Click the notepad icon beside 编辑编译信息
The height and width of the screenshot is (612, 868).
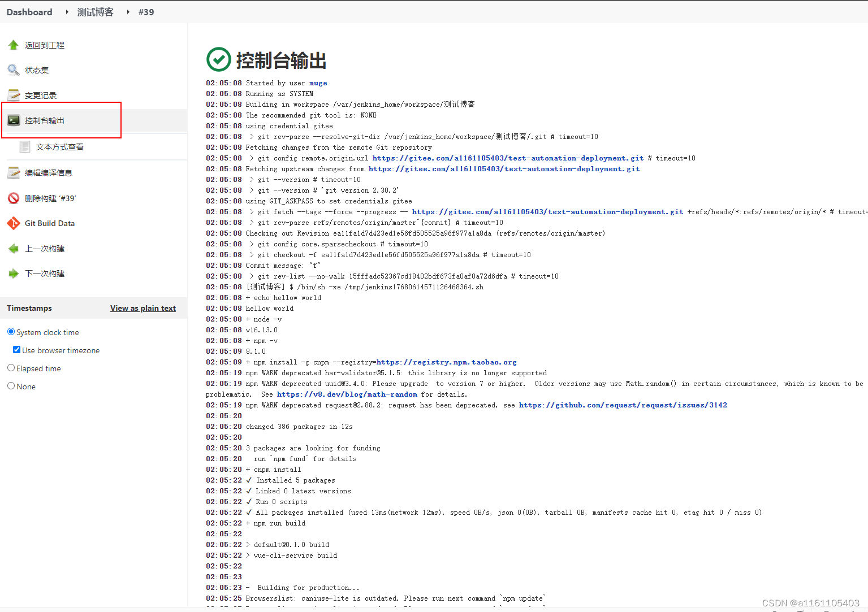[14, 173]
